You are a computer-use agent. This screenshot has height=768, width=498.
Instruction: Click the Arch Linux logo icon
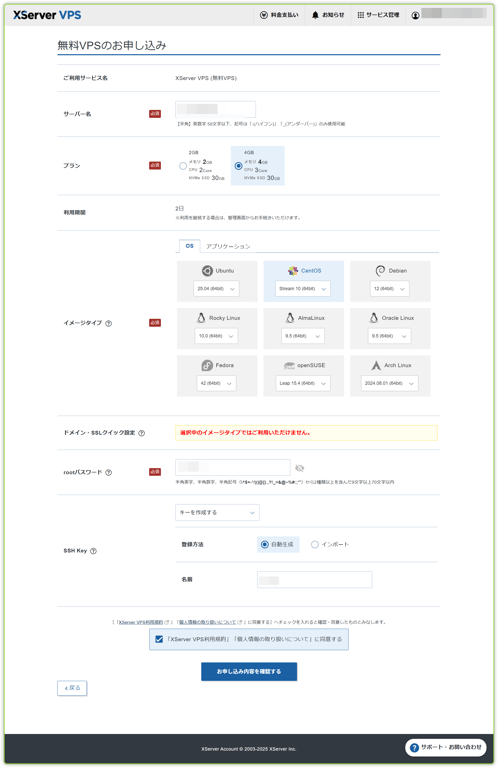[376, 365]
